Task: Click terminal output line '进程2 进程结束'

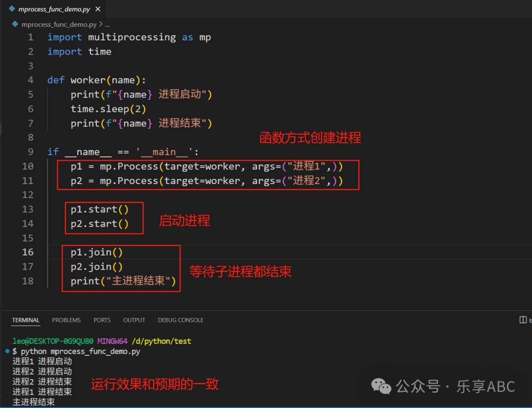Action: pyautogui.click(x=42, y=381)
